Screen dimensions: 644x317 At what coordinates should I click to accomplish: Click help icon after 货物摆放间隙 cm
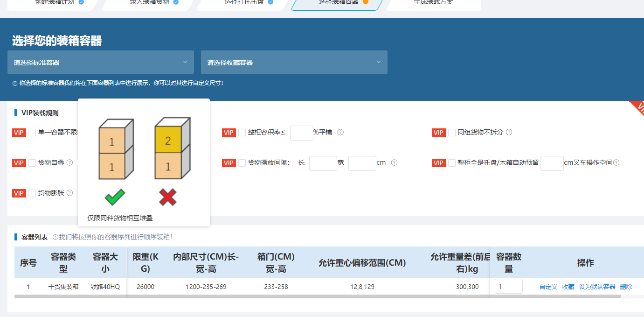point(394,162)
